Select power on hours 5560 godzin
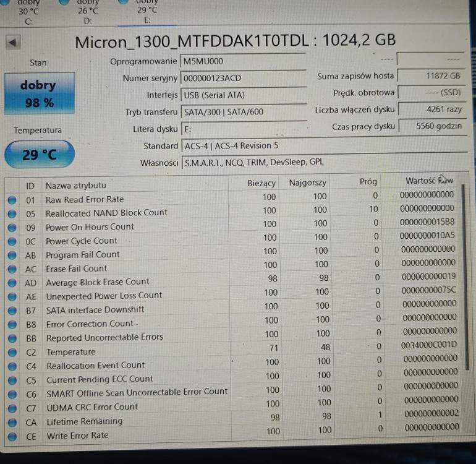This screenshot has width=476, height=464. click(432, 126)
